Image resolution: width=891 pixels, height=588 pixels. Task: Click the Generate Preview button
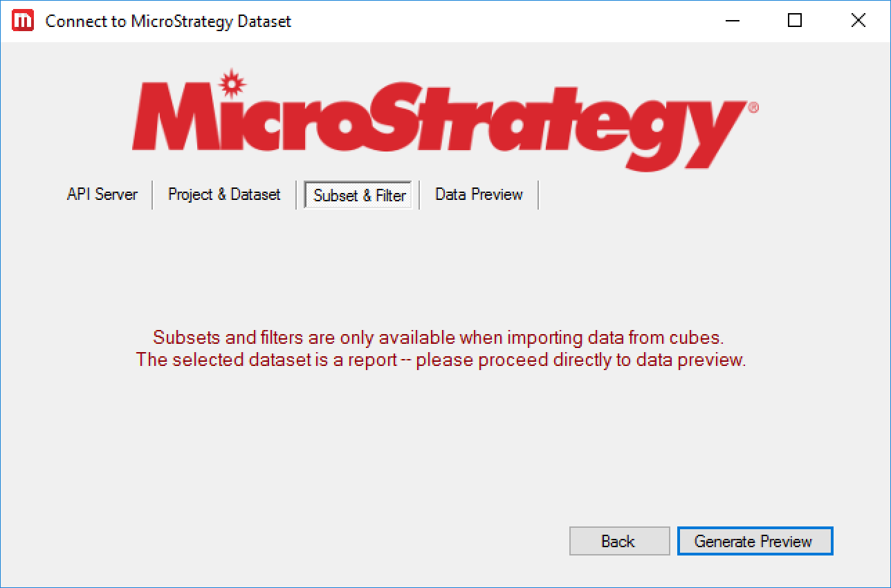click(x=755, y=540)
